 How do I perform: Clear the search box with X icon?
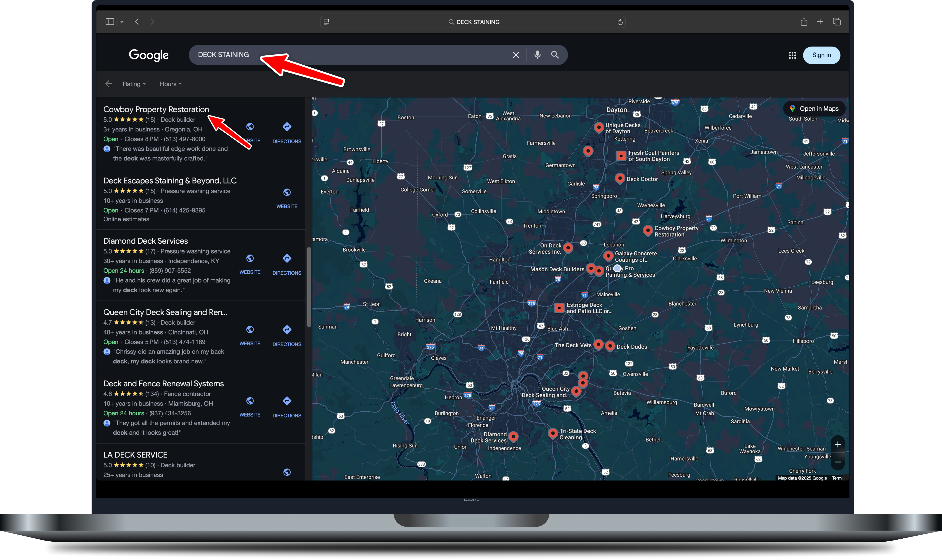pos(516,55)
